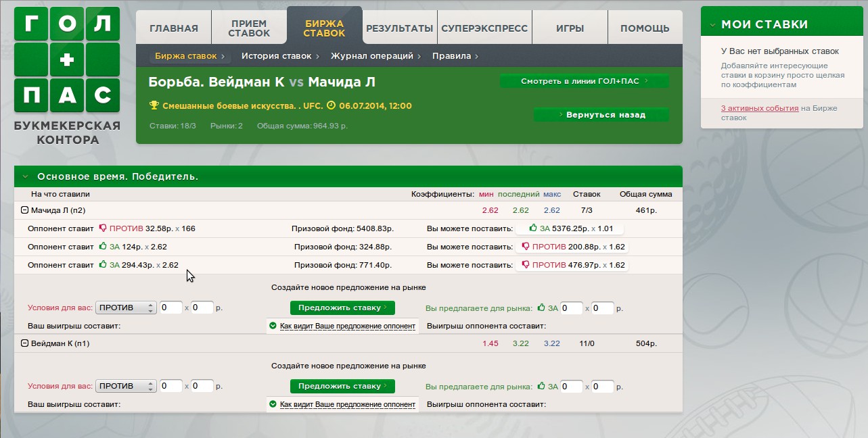This screenshot has width=868, height=438.
Task: Focus coefficient field after Мачида ПРОТИВ dropdown
Action: click(203, 308)
